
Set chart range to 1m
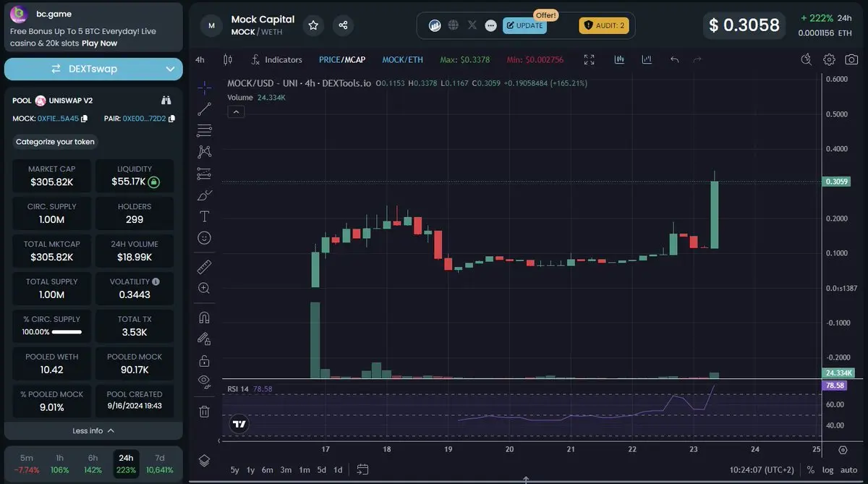(305, 470)
